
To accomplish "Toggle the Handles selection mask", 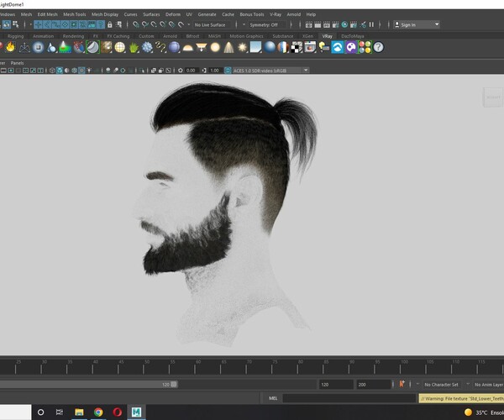I will (39, 24).
